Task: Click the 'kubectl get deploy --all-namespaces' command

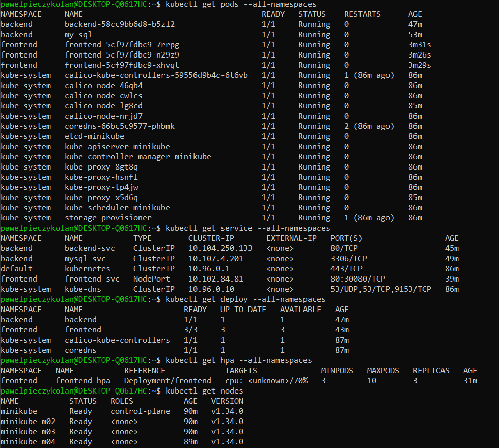Action: tap(245, 299)
